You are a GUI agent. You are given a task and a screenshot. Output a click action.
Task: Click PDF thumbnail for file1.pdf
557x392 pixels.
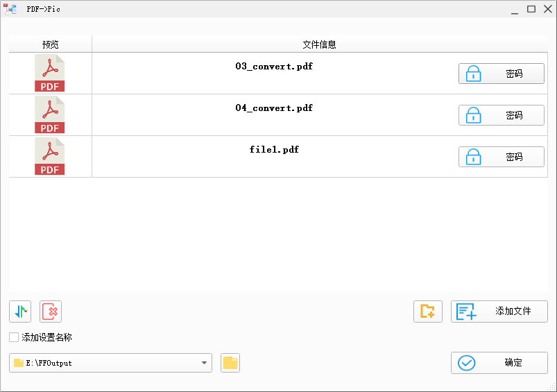[x=50, y=156]
